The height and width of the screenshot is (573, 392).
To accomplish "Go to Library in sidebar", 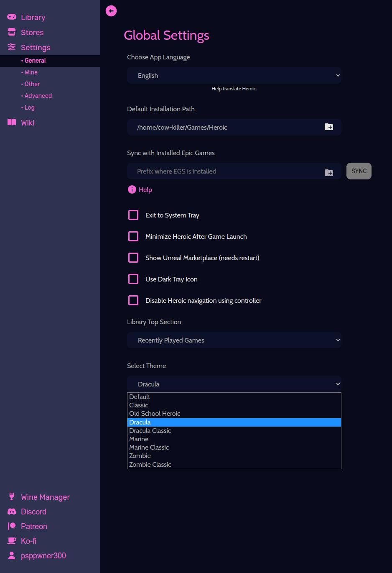I will click(33, 18).
